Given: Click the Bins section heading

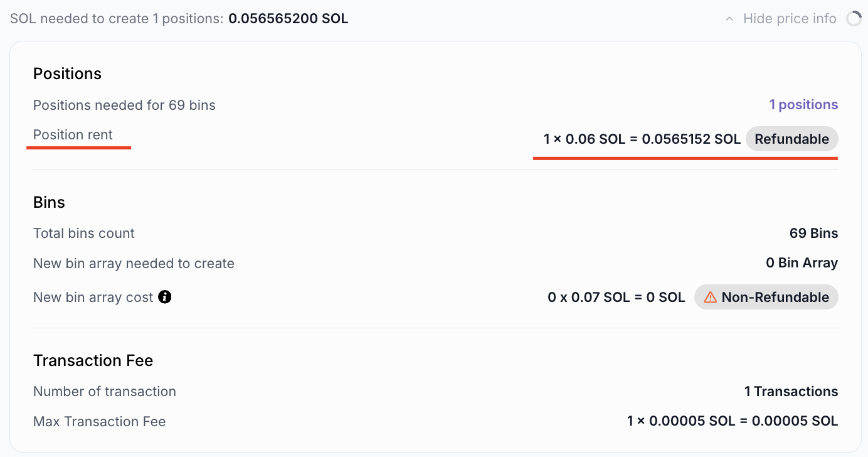Looking at the screenshot, I should (49, 202).
